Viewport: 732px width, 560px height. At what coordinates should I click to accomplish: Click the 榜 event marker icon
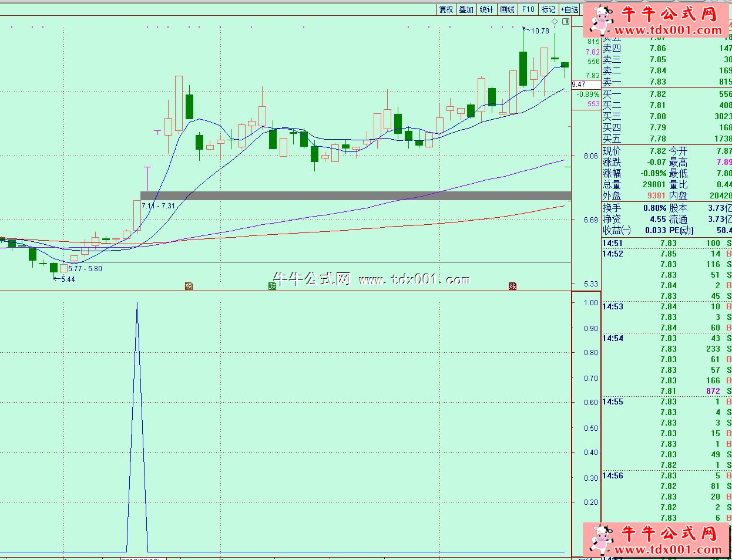tap(189, 286)
